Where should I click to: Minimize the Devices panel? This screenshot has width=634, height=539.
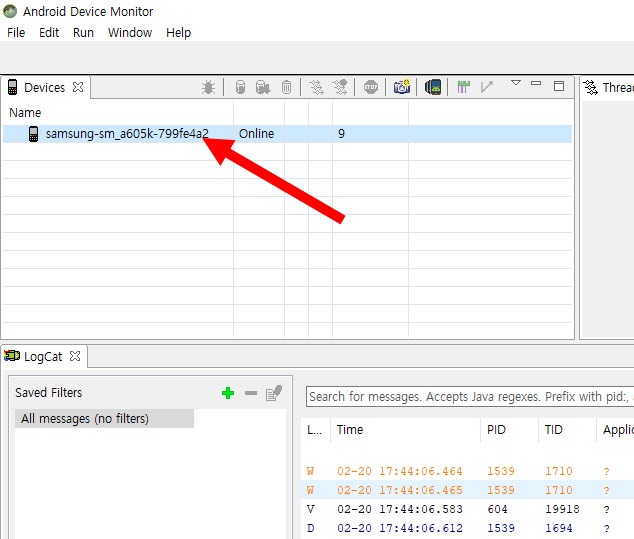click(536, 83)
